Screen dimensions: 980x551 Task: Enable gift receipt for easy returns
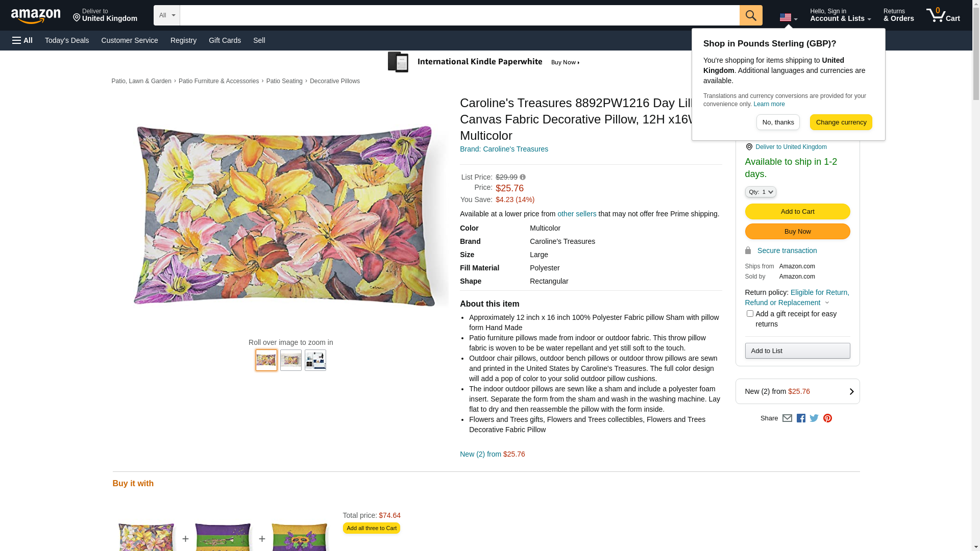point(750,314)
